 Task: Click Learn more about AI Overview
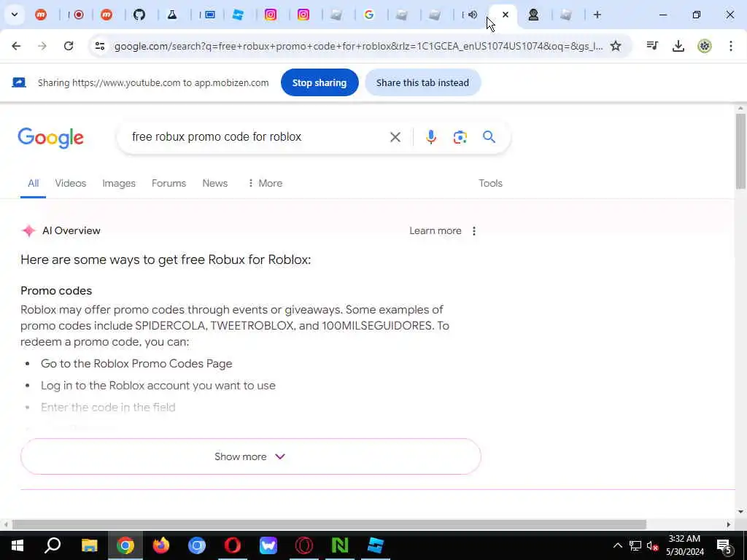(436, 231)
